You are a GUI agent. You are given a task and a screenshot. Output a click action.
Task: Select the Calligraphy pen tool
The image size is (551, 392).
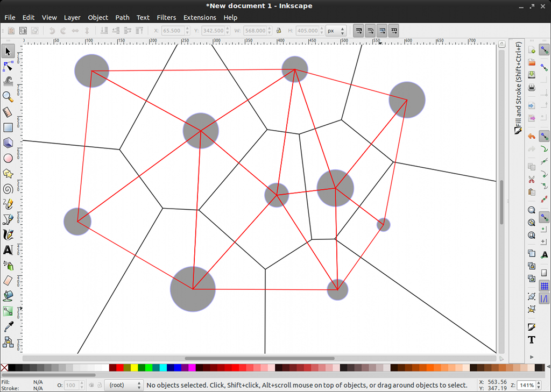pyautogui.click(x=8, y=235)
